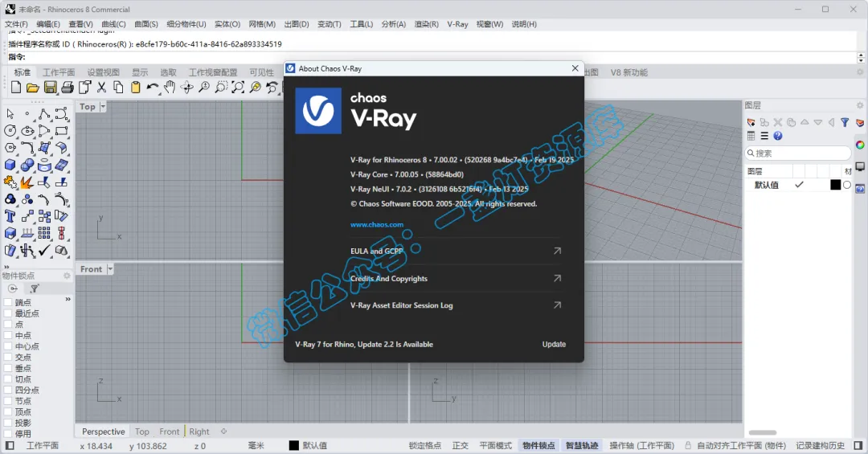Expand sidebar toolbar overflow chevron above 物件锁点
868x454 pixels.
click(6, 266)
